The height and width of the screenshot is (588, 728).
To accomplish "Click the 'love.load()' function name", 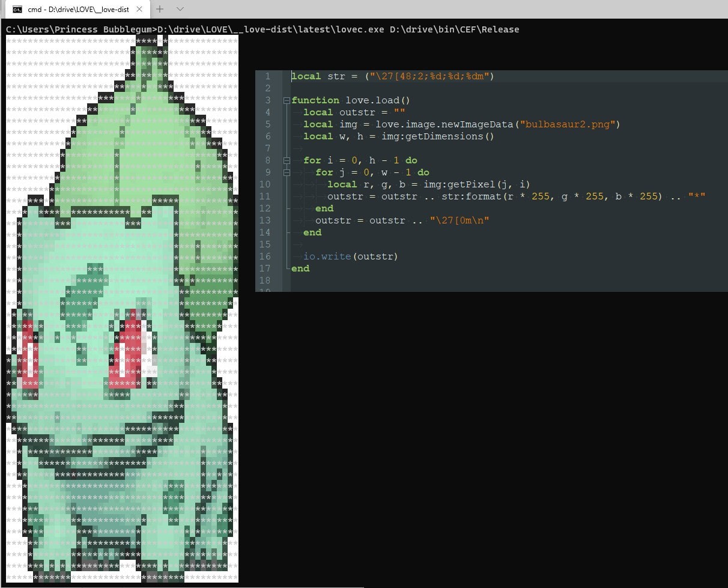I will click(378, 100).
